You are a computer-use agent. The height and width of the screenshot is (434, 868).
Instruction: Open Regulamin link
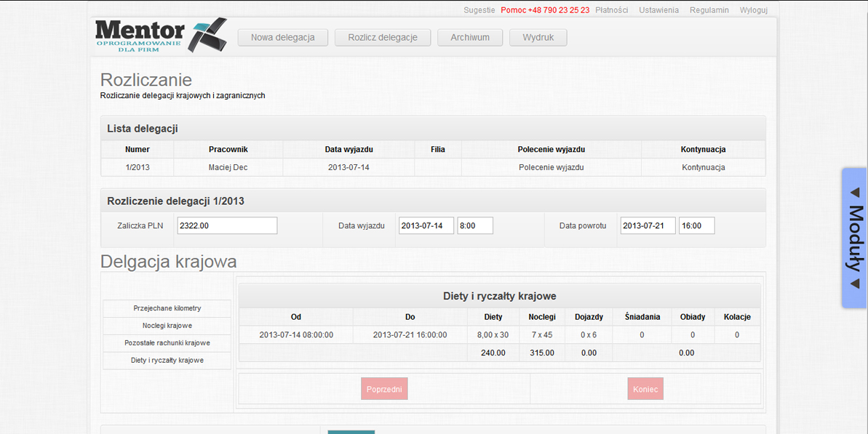tap(709, 10)
